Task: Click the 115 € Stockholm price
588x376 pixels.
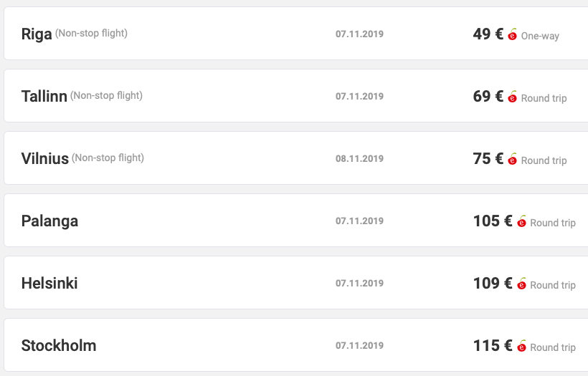Action: click(493, 346)
